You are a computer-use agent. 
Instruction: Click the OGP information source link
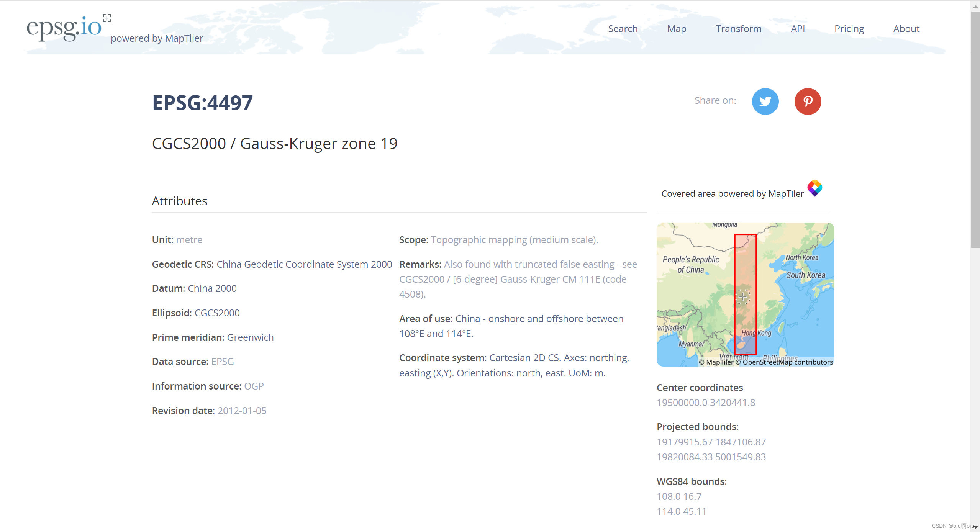(x=254, y=386)
